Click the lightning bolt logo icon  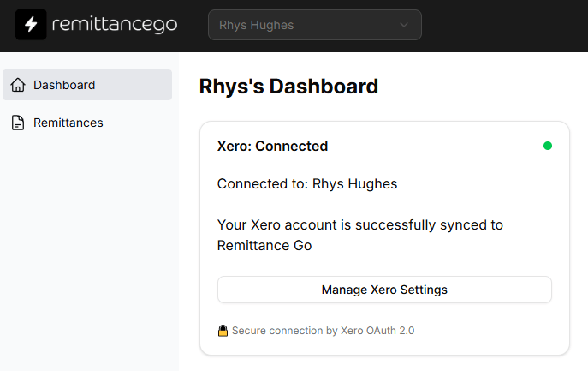click(31, 25)
